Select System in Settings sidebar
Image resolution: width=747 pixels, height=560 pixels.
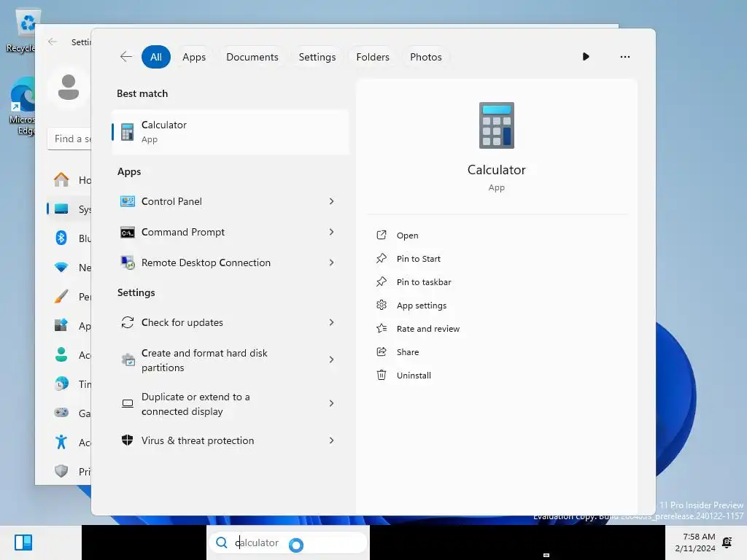point(69,209)
